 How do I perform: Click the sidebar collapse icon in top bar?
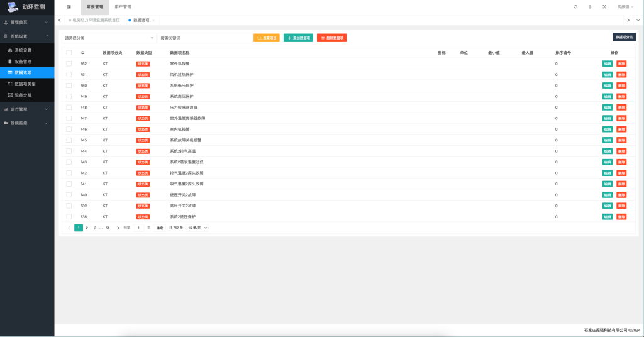pyautogui.click(x=69, y=6)
